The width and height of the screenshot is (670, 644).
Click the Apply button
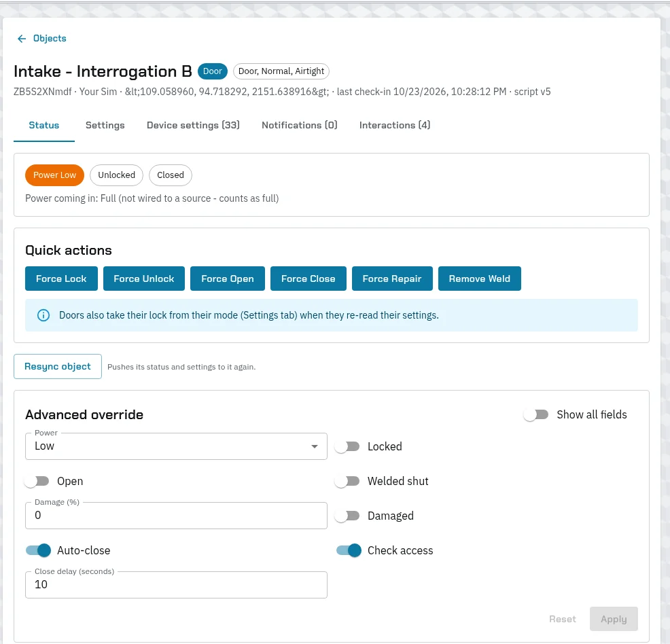click(x=614, y=619)
